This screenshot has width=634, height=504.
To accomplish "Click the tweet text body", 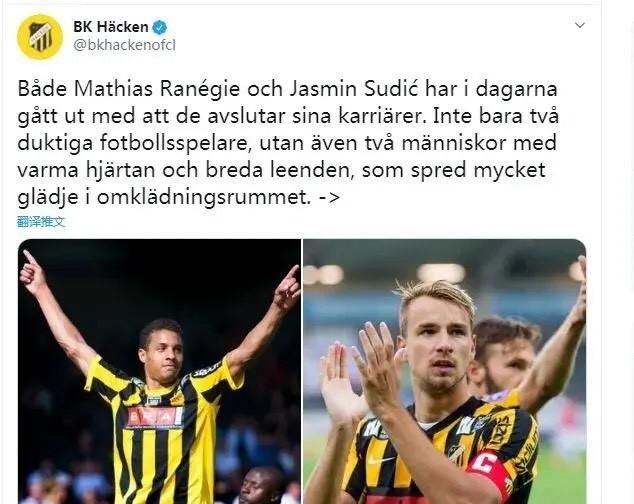I will click(x=288, y=143).
